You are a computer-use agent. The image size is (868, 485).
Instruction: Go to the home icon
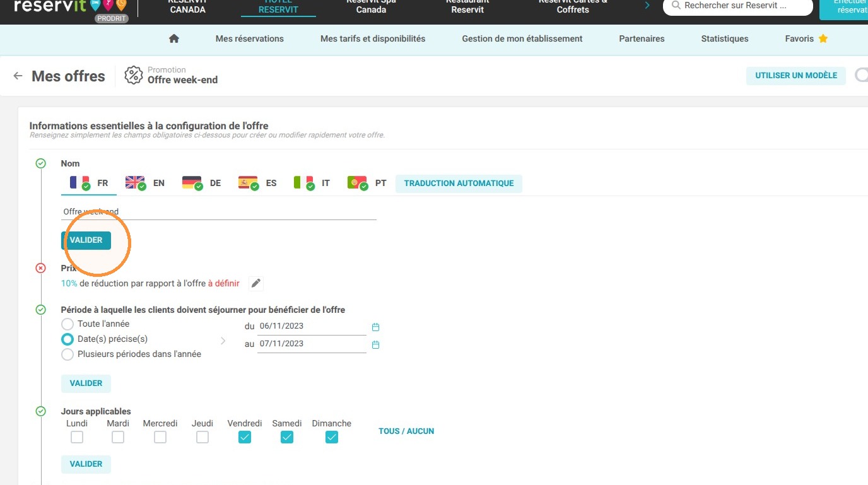174,38
